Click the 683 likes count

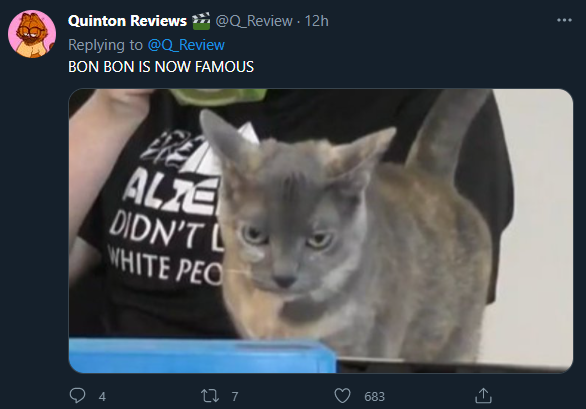[x=374, y=397]
